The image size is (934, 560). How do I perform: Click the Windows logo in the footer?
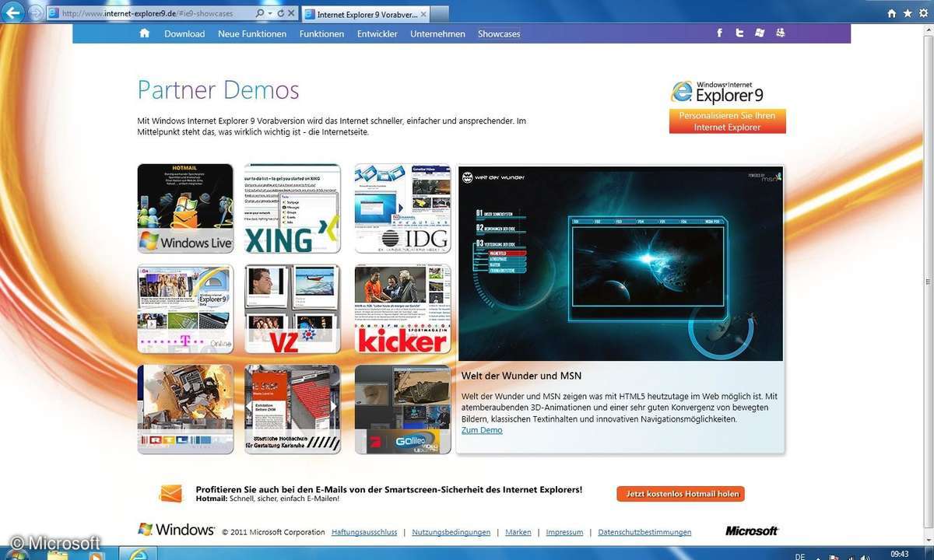pyautogui.click(x=176, y=530)
